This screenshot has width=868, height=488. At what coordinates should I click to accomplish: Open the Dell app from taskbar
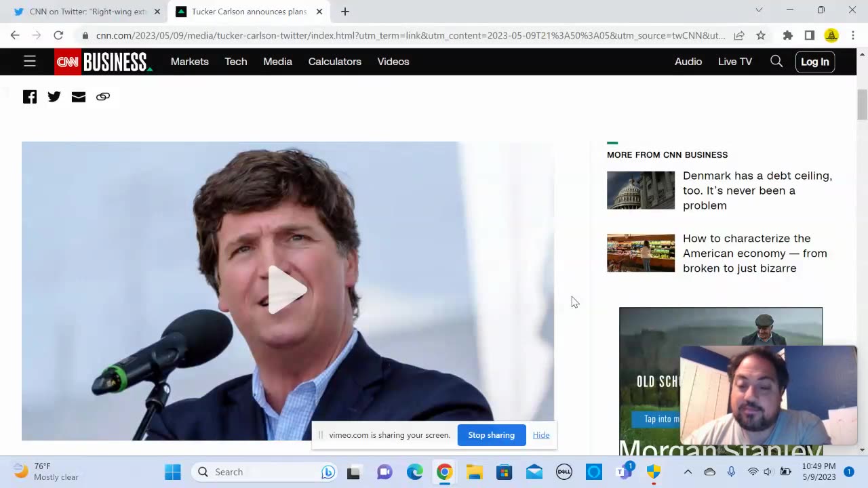point(564,472)
